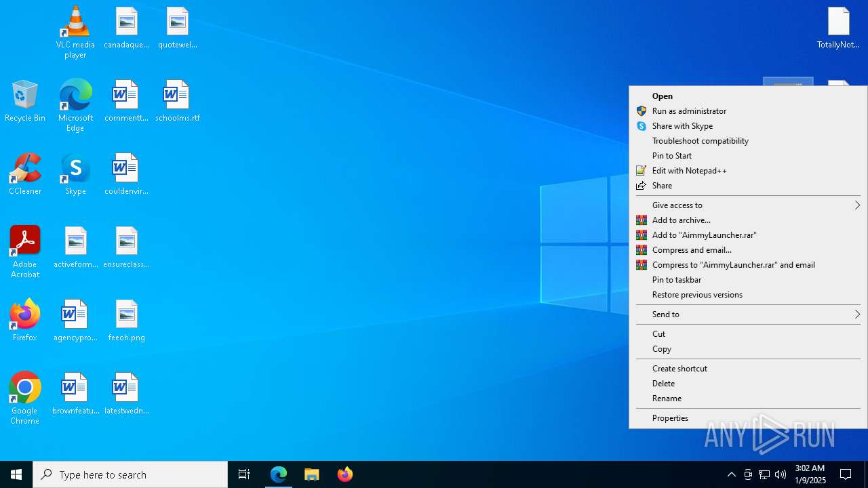Choose Share with Skype
Viewport: 868px width, 488px height.
[748, 126]
